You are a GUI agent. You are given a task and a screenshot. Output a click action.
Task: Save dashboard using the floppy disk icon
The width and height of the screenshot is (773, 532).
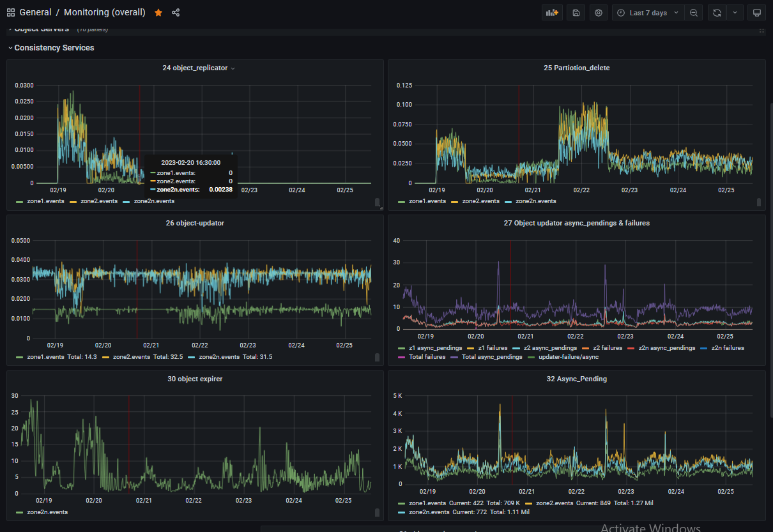[x=576, y=13]
